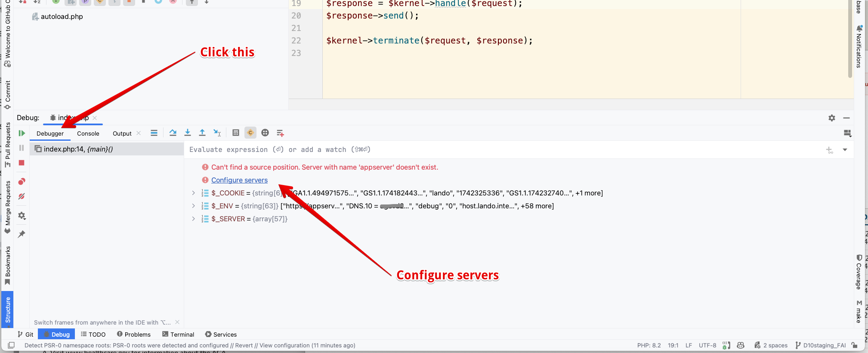Open the Bookmarks side panel

pos(7,266)
